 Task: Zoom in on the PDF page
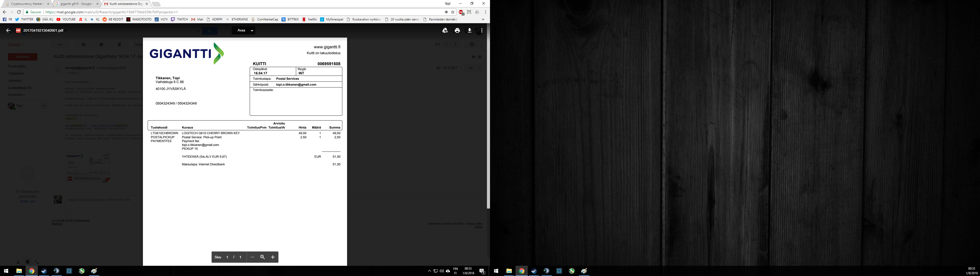[x=273, y=257]
